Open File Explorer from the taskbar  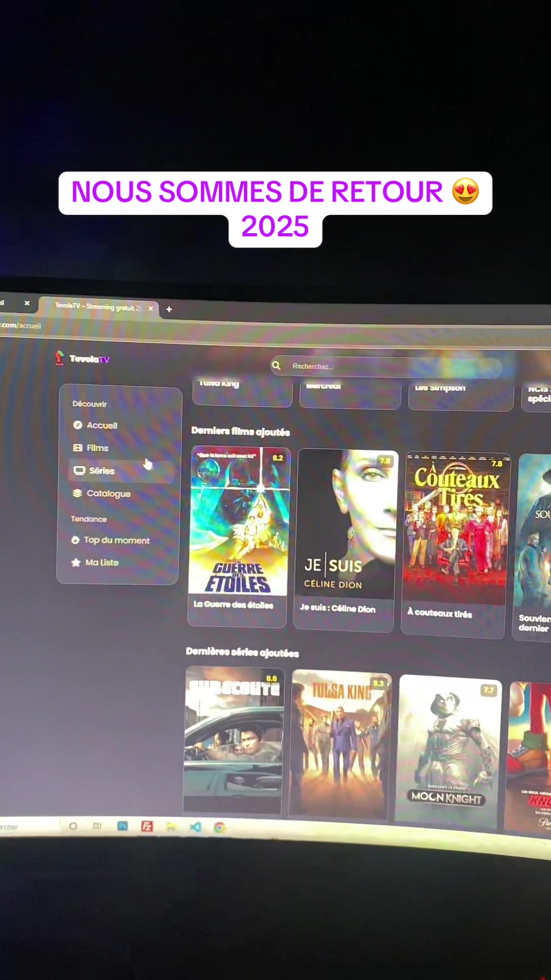171,827
